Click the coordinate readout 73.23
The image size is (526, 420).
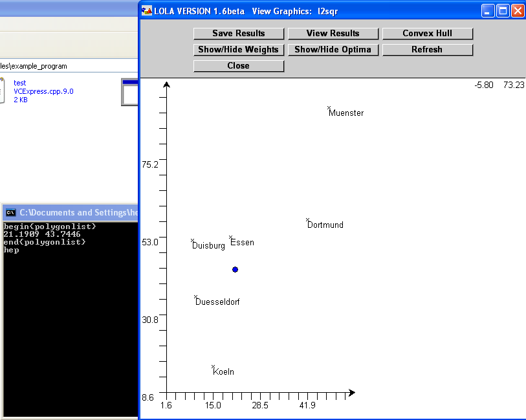point(514,85)
